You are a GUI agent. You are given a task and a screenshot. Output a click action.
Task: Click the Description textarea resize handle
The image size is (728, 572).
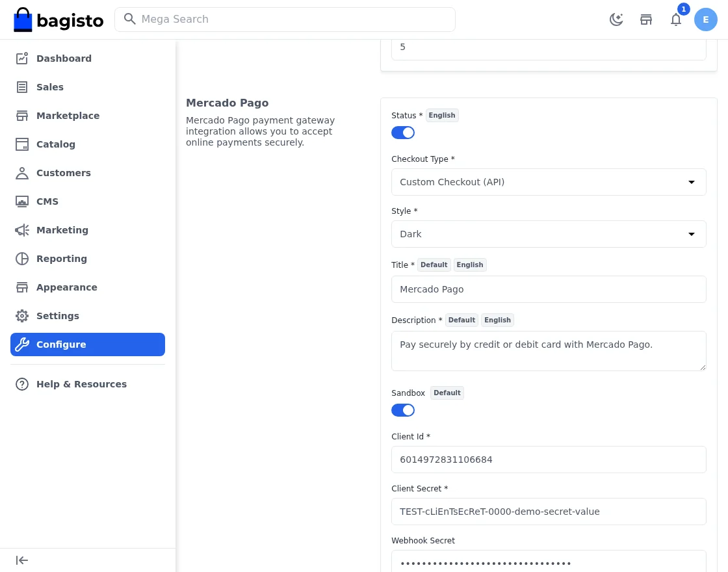coord(703,367)
